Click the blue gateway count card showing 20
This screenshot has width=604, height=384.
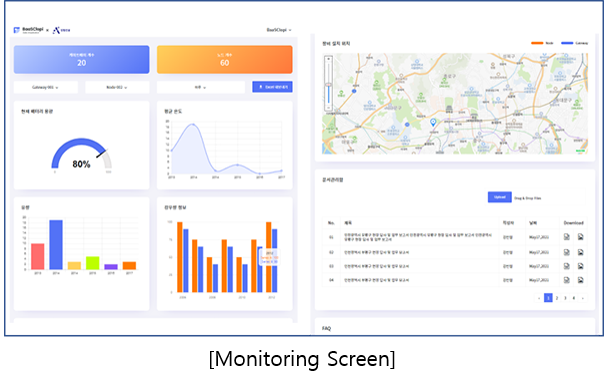(82, 59)
